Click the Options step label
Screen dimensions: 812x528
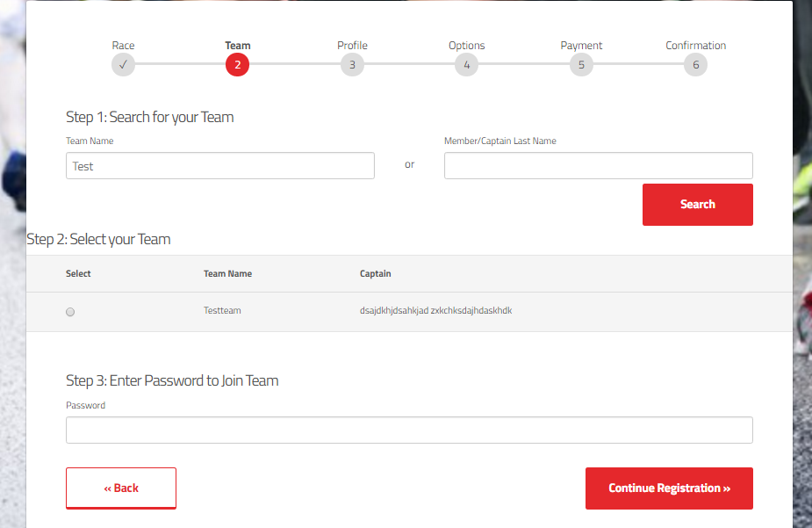[x=467, y=46]
